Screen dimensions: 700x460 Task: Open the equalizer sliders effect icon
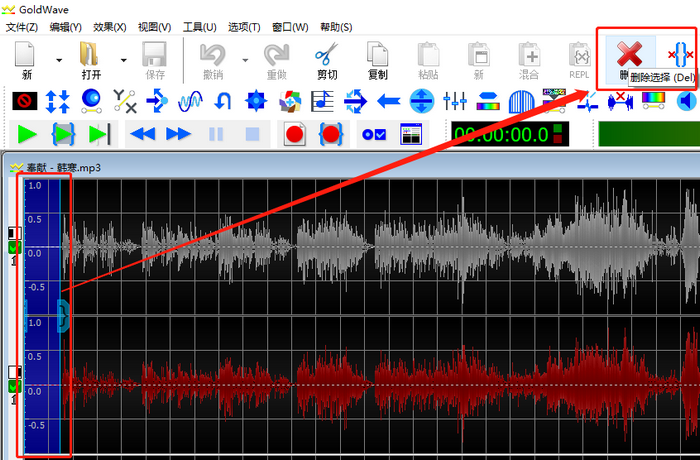click(455, 100)
